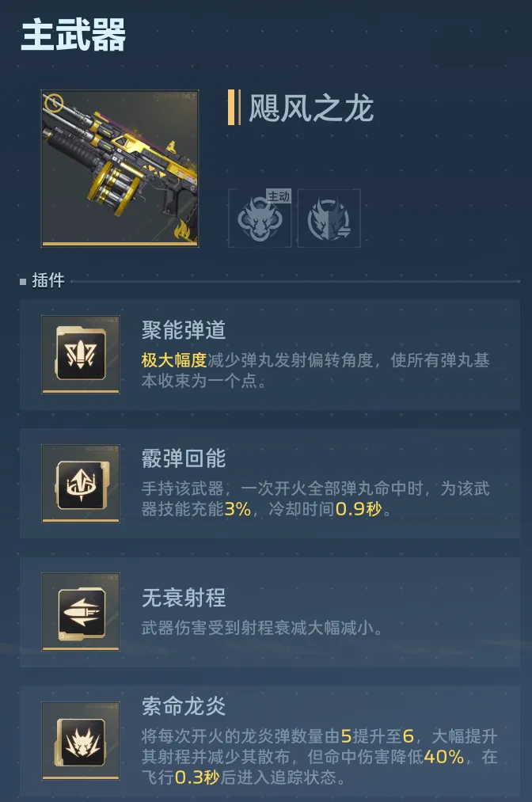Click the 聚能弹道 description mentioning 极大幅度
Image resolution: width=532 pixels, height=802 pixels.
316,371
